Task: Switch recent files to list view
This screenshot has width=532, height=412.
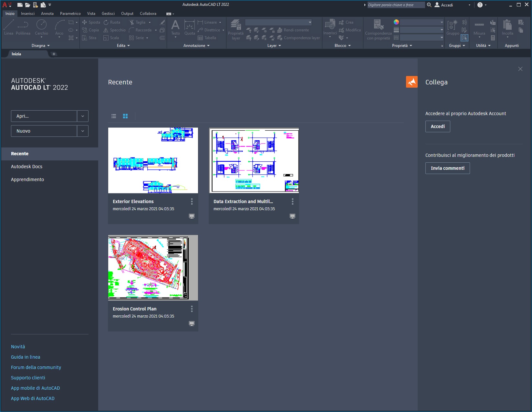Action: (x=114, y=116)
